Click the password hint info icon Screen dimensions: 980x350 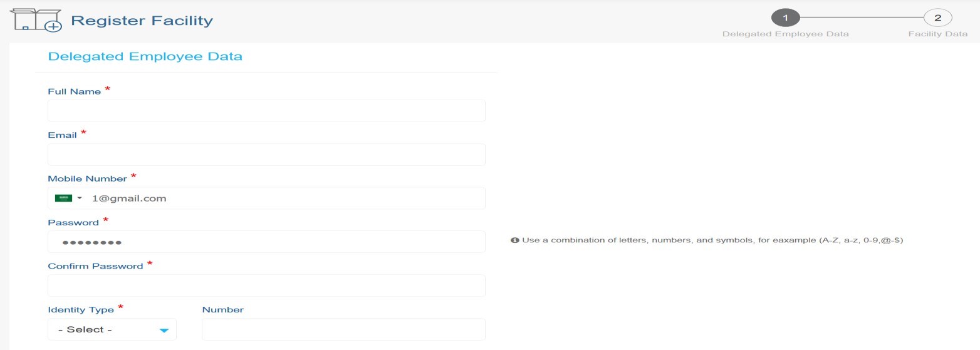point(515,240)
